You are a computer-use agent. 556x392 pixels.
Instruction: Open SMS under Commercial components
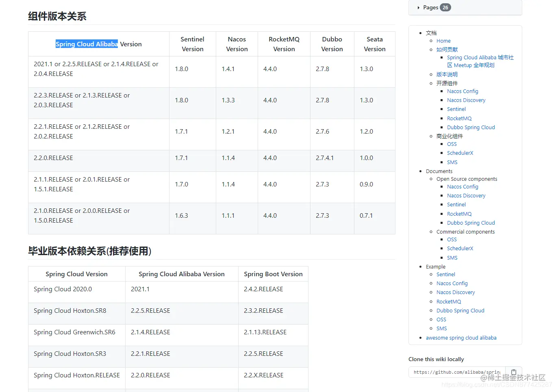[x=452, y=258]
